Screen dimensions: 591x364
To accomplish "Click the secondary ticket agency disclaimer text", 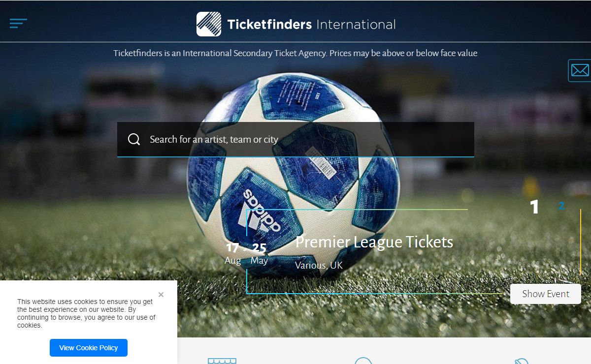I will [x=295, y=53].
